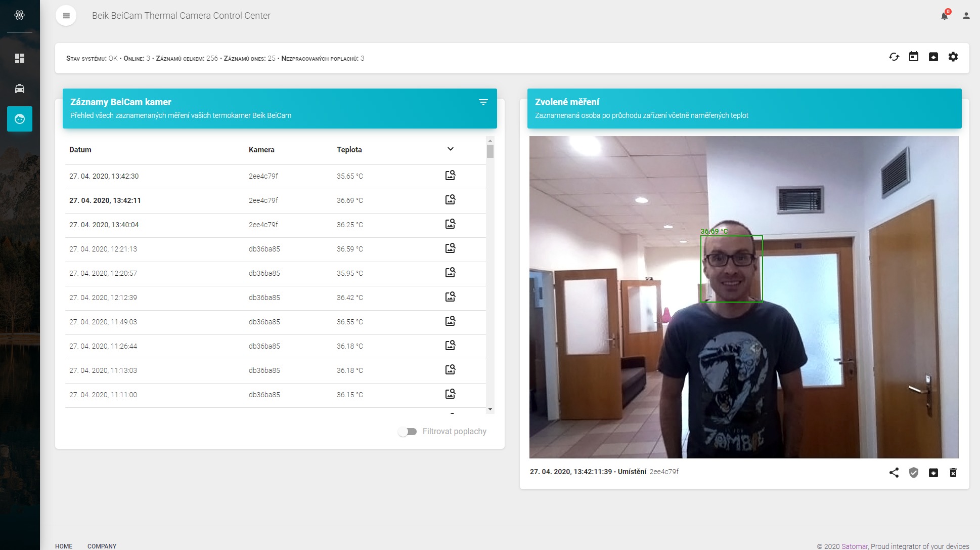
Task: Toggle the sidebar with list menu button
Action: coord(66,16)
